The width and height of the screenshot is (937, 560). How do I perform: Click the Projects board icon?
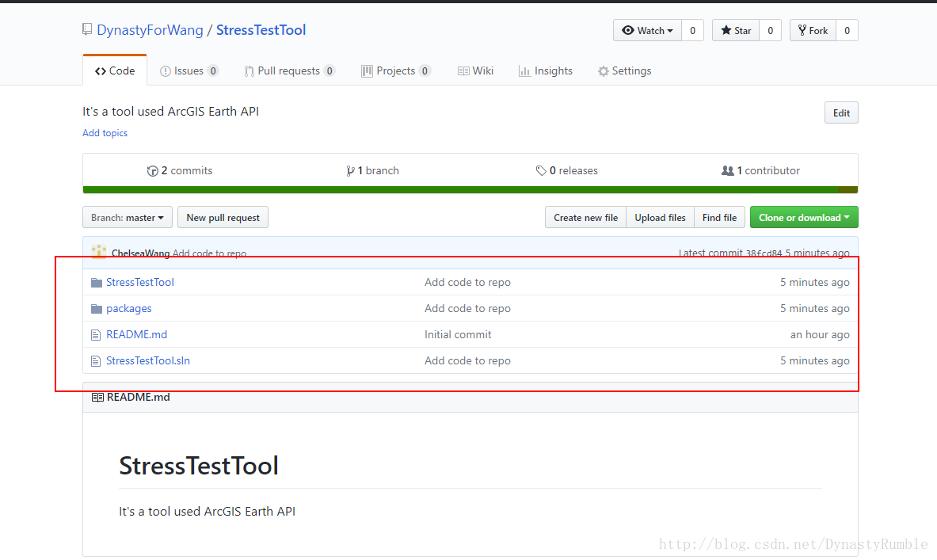pos(367,71)
